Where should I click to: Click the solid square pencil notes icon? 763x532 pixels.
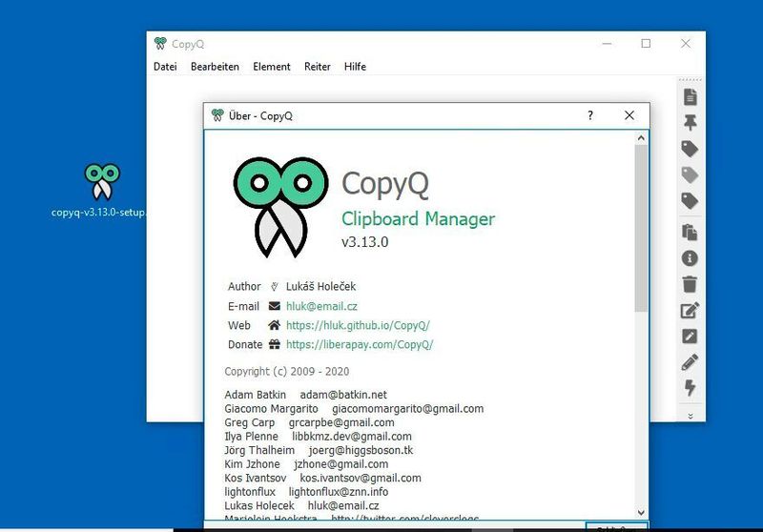click(x=690, y=336)
